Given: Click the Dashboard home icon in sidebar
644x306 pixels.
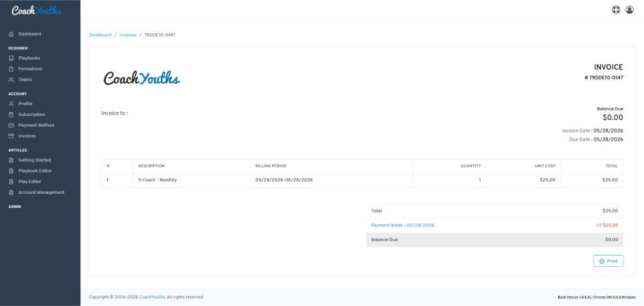Looking at the screenshot, I should click(x=11, y=34).
